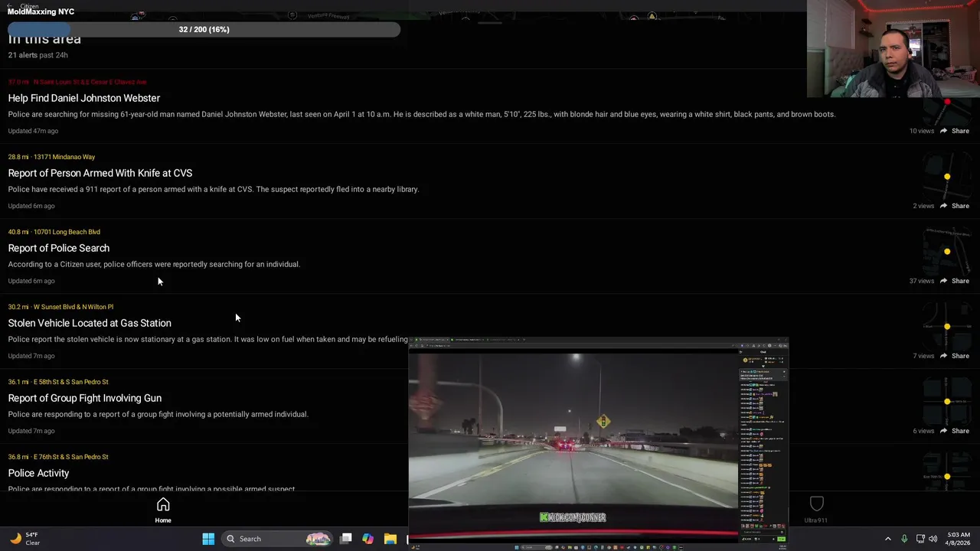980x551 pixels.
Task: Click the taskbar Search box
Action: [x=279, y=539]
